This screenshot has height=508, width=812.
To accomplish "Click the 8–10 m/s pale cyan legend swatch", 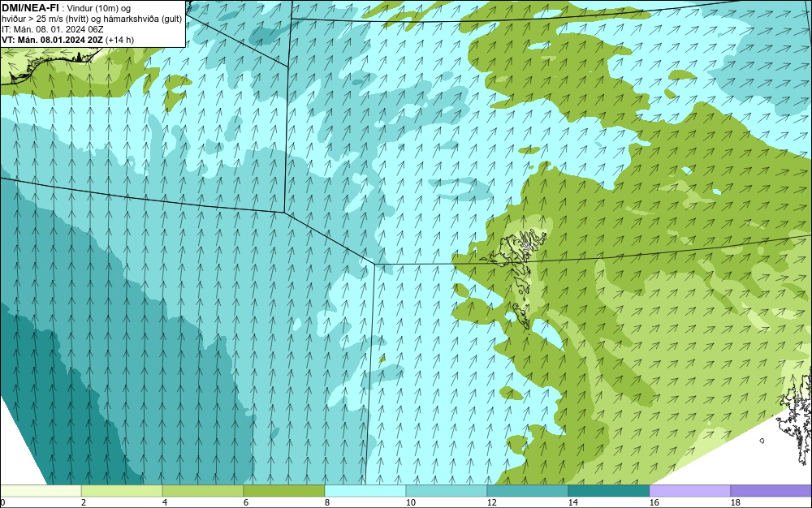I will click(365, 490).
